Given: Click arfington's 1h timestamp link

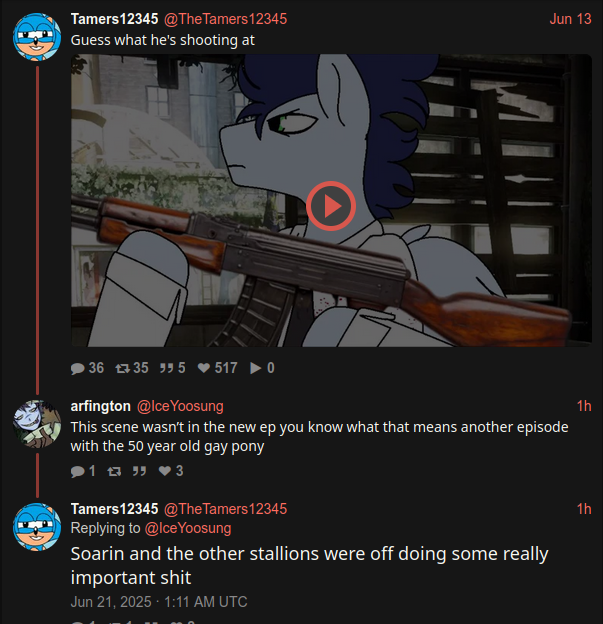Looking at the screenshot, I should click(x=584, y=406).
